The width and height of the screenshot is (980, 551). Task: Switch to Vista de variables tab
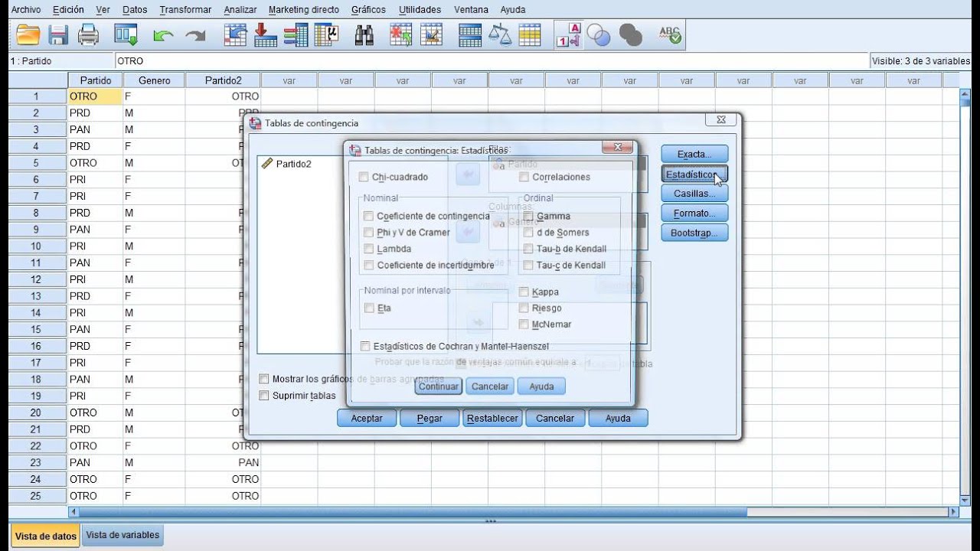[122, 535]
